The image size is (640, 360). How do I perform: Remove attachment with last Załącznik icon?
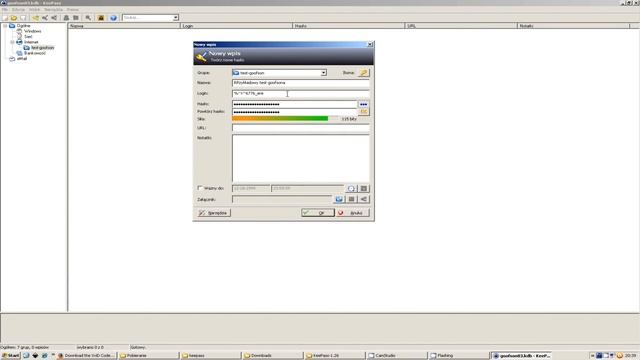click(x=364, y=199)
